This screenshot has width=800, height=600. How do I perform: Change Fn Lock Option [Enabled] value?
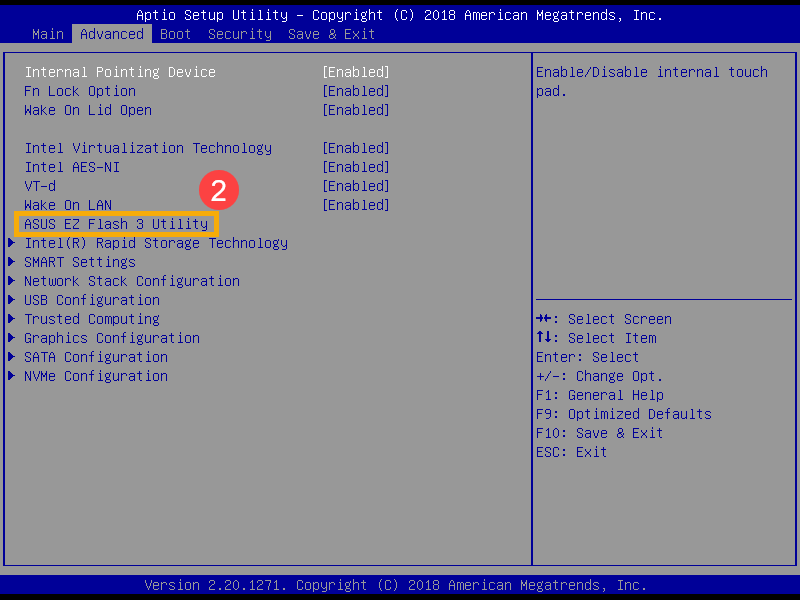[x=356, y=91]
